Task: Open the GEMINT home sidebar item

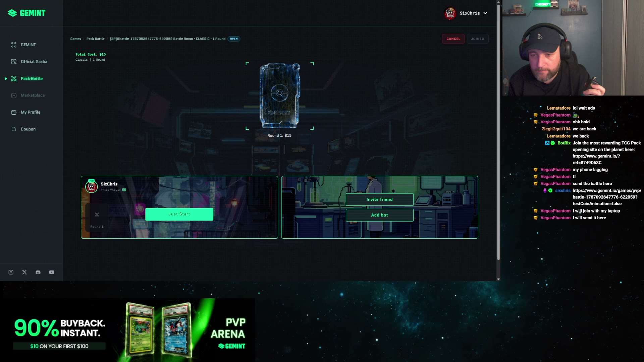Action: click(28, 45)
